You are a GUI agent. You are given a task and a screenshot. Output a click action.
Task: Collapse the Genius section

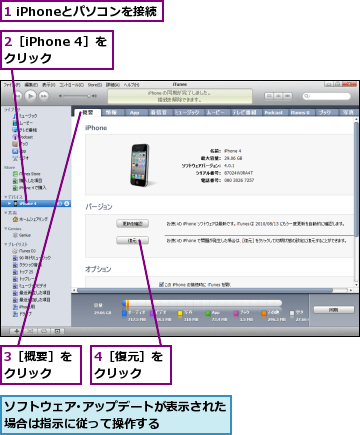6,229
